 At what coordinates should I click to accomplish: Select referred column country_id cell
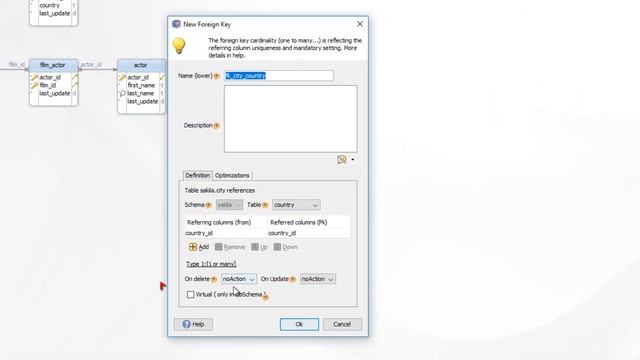coord(309,233)
